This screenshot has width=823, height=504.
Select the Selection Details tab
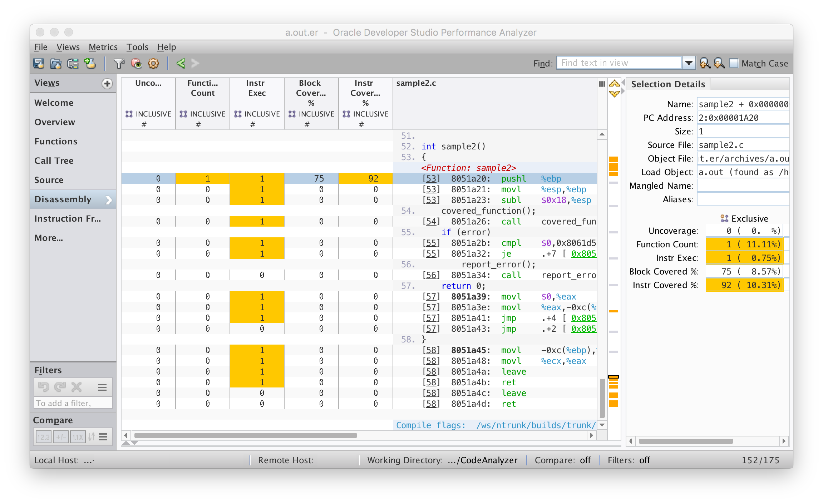pyautogui.click(x=668, y=84)
